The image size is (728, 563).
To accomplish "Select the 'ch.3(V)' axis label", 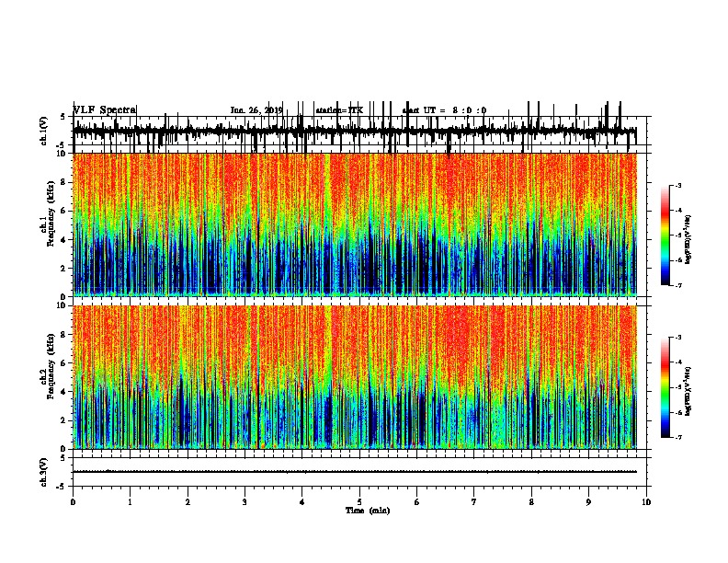I will point(44,473).
